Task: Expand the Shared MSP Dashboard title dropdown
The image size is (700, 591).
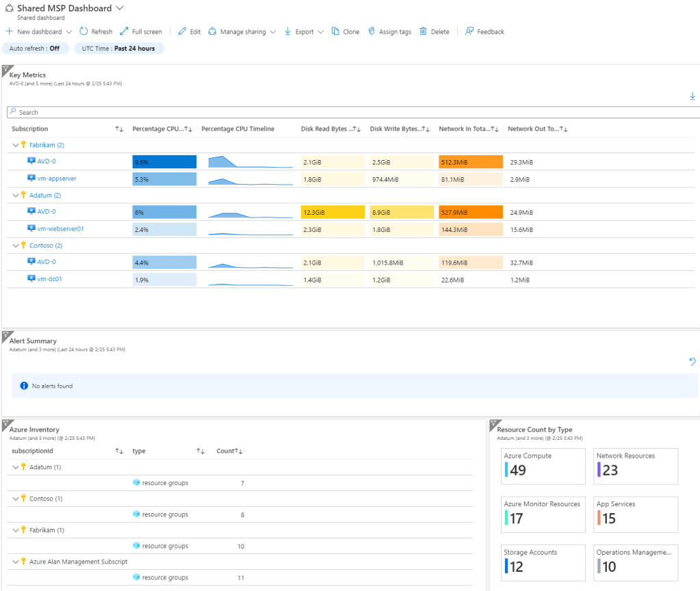Action: click(120, 8)
